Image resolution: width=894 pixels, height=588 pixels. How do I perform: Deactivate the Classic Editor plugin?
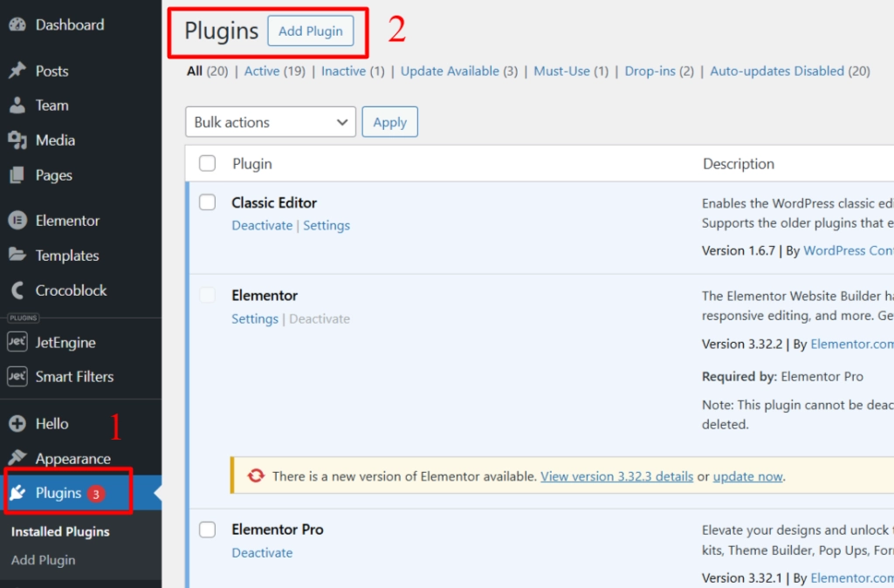pyautogui.click(x=262, y=225)
